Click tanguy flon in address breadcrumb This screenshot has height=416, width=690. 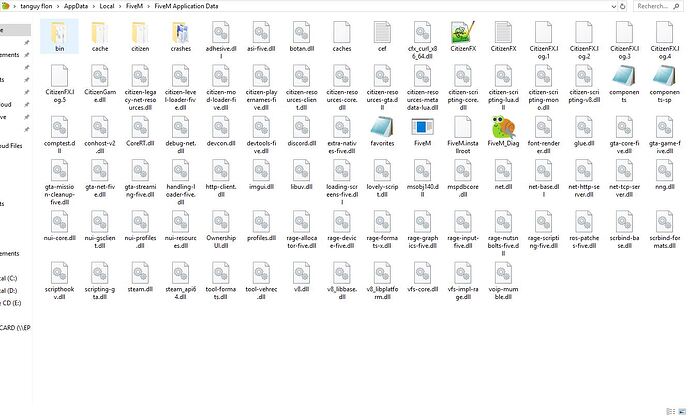(x=36, y=6)
